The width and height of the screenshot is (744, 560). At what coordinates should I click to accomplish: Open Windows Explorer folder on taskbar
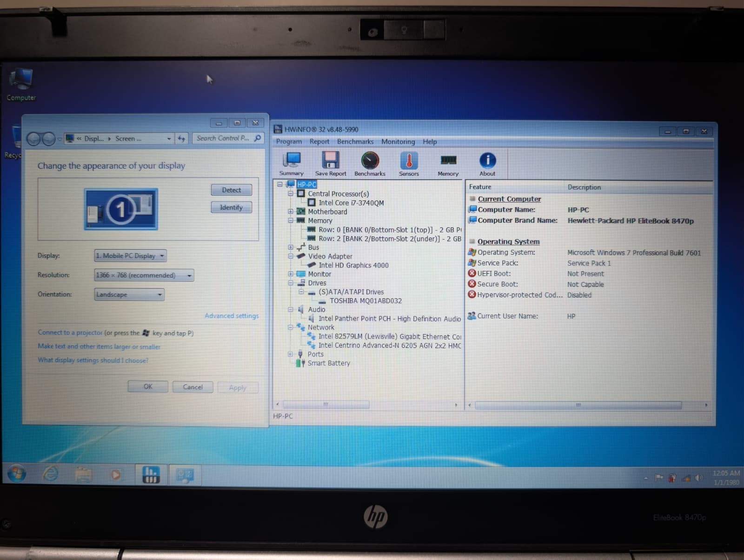pyautogui.click(x=84, y=475)
